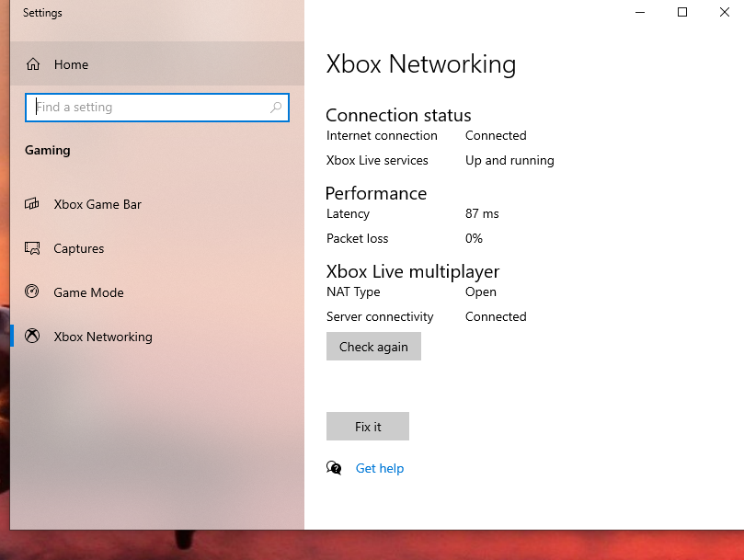Click the Xbox Live multiplayer heading
This screenshot has height=560, width=744.
[413, 272]
